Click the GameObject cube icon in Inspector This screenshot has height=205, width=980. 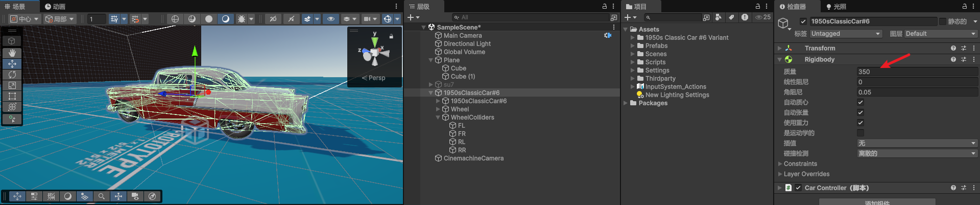pos(783,24)
